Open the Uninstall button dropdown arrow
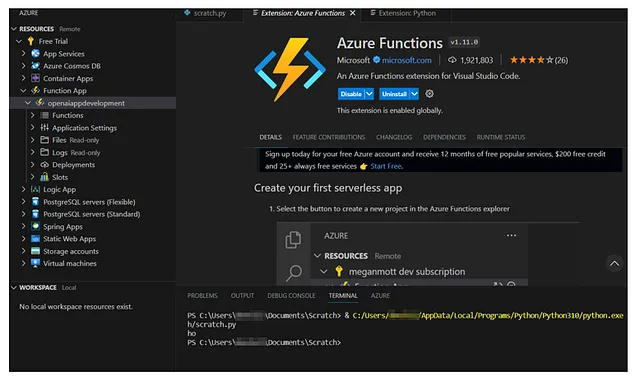 pyautogui.click(x=414, y=94)
